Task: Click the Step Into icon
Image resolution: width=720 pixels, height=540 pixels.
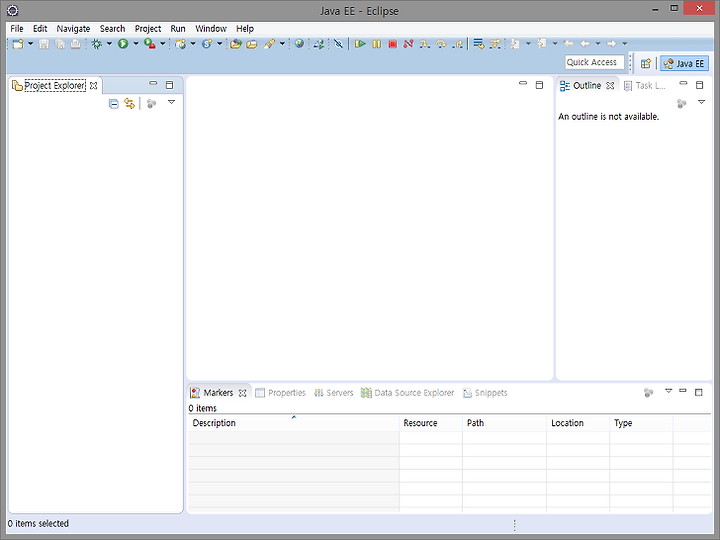Action: (425, 44)
